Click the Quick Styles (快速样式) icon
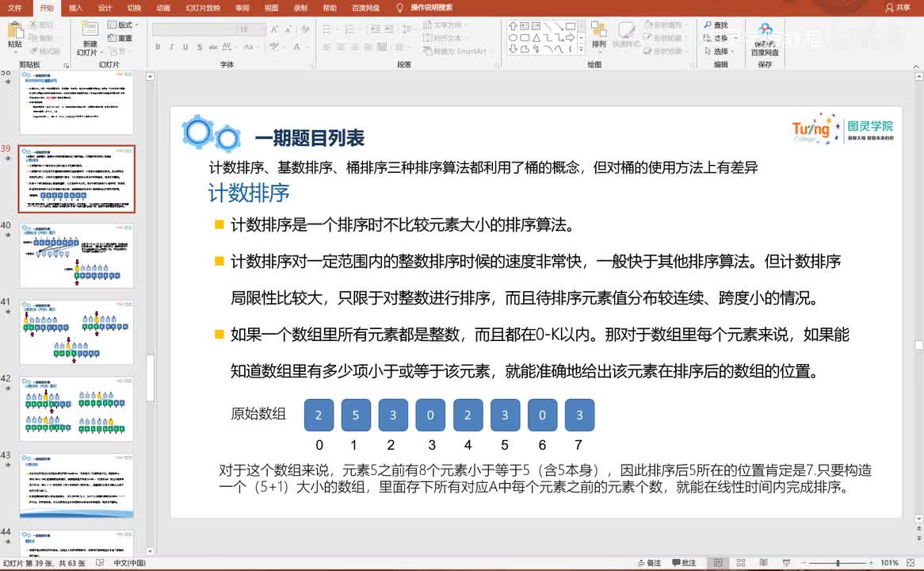The image size is (924, 571). pos(626,36)
